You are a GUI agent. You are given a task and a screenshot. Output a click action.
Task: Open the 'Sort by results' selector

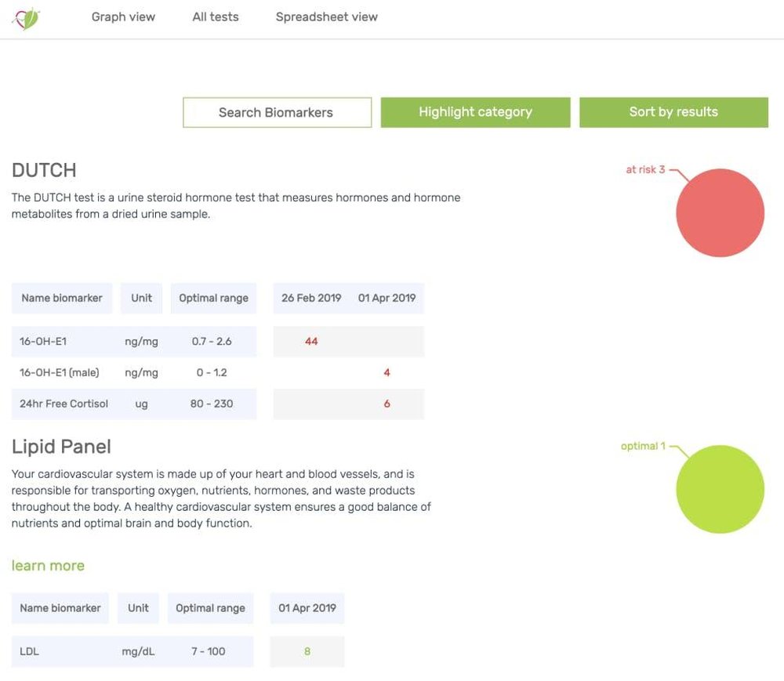673,111
